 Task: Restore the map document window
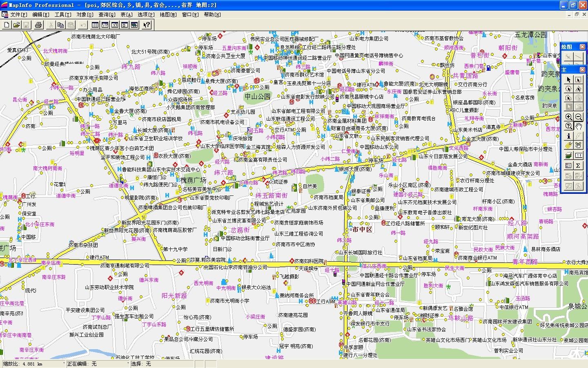[x=577, y=14]
